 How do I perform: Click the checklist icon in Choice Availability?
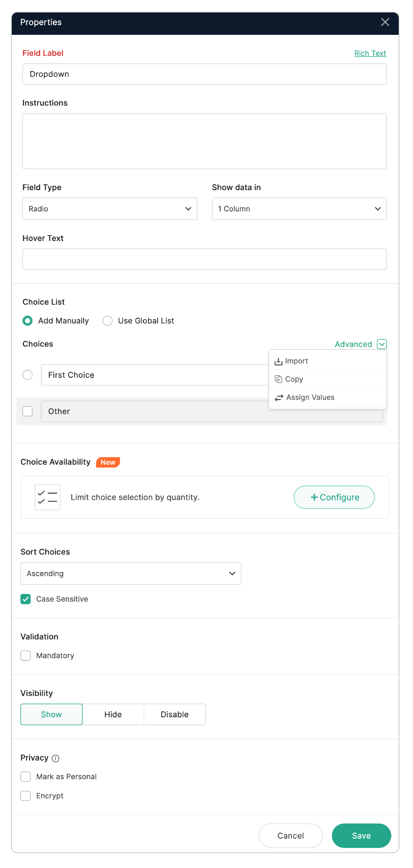click(47, 497)
